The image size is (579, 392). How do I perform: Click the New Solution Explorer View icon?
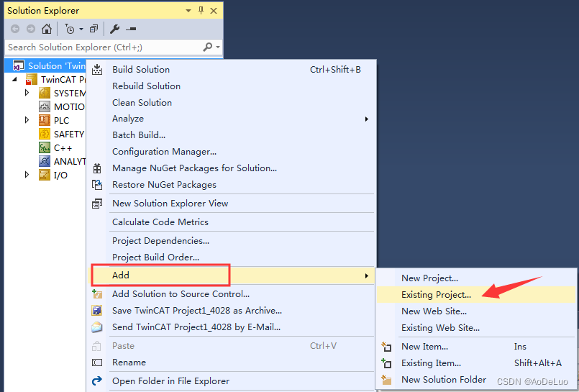(x=97, y=204)
